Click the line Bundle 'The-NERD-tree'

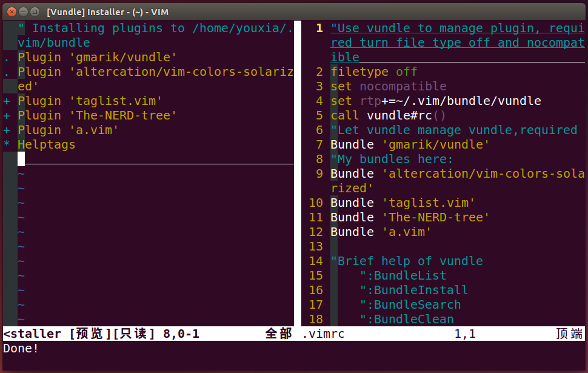[410, 218]
